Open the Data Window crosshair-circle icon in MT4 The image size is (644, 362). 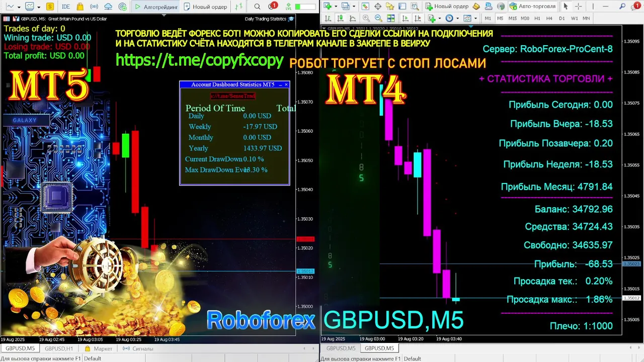pyautogui.click(x=378, y=7)
